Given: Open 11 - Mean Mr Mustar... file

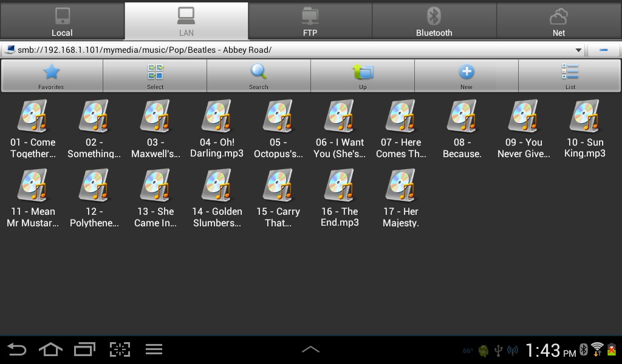Looking at the screenshot, I should point(33,198).
